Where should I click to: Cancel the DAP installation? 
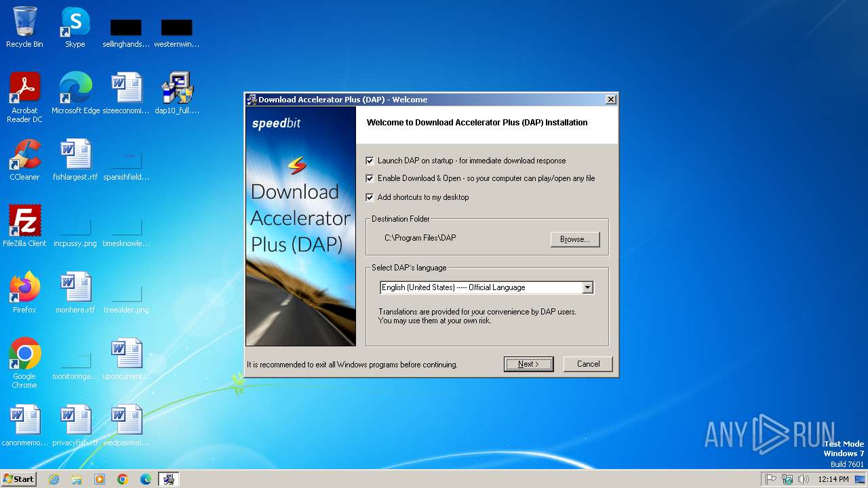[588, 364]
